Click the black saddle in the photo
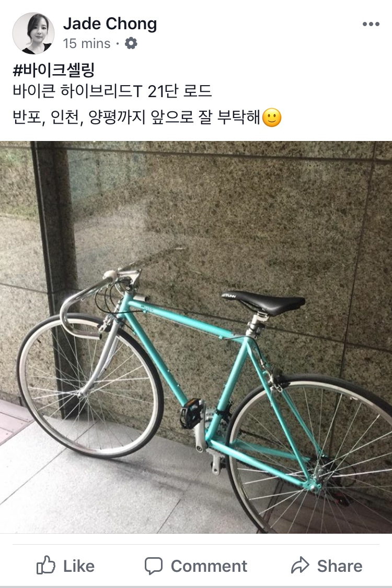The height and width of the screenshot is (588, 392). point(264,302)
